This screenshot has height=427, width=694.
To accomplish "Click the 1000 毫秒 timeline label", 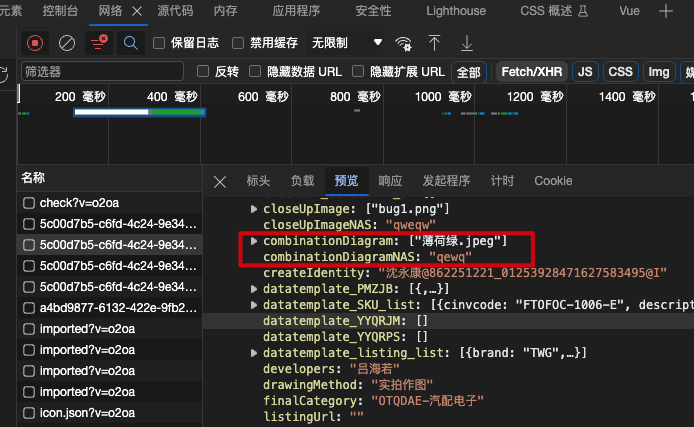I will (x=443, y=96).
